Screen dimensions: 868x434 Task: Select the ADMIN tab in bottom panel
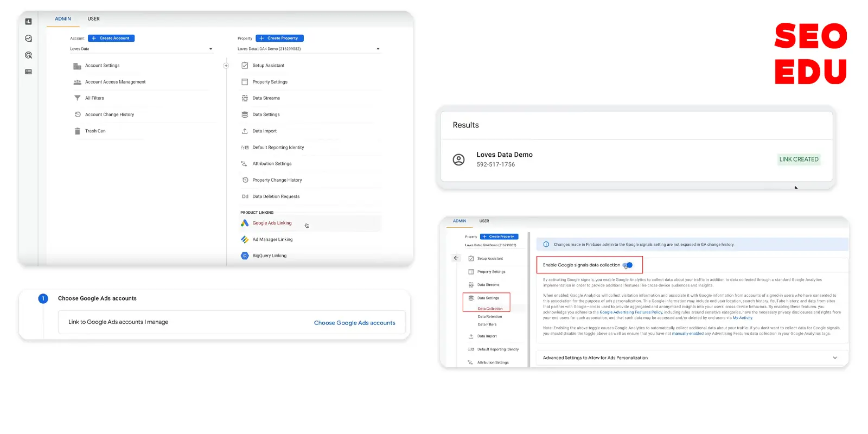459,221
